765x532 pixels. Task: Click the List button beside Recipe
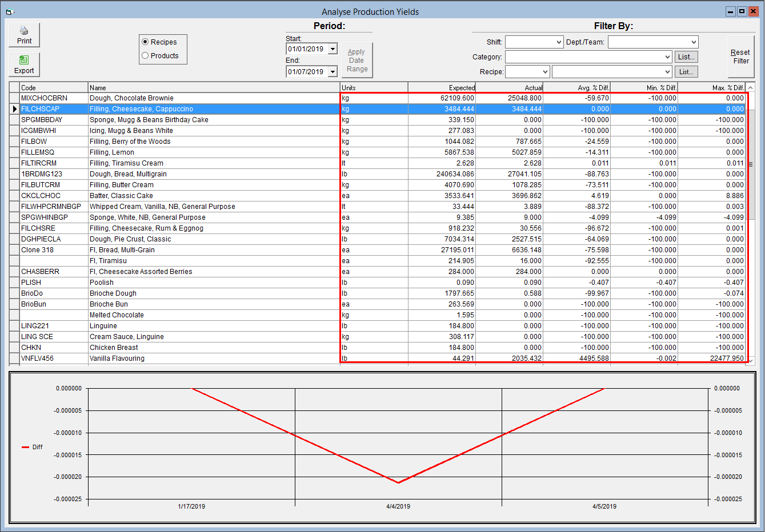(686, 72)
